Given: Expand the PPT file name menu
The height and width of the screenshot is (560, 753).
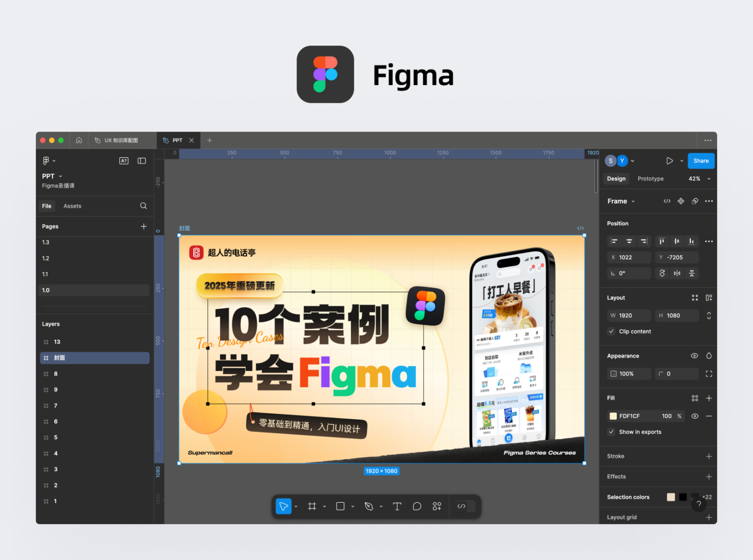Looking at the screenshot, I should (x=52, y=176).
